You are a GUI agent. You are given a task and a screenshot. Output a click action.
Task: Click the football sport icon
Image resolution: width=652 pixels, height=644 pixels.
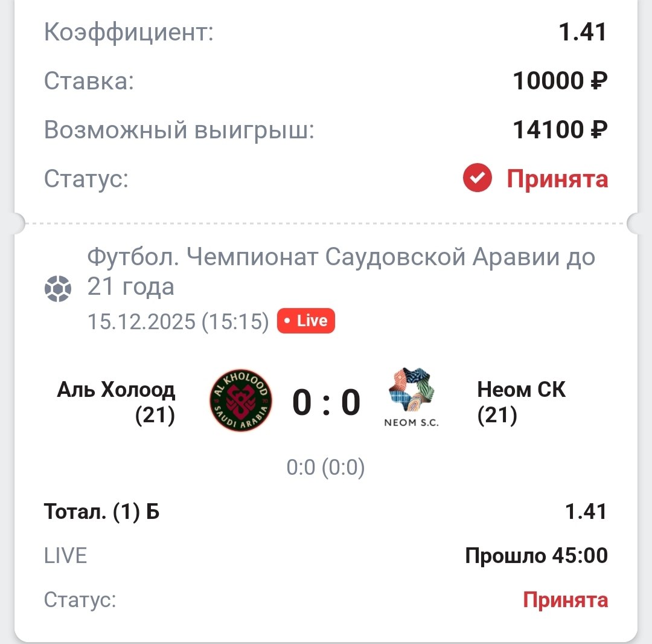58,288
